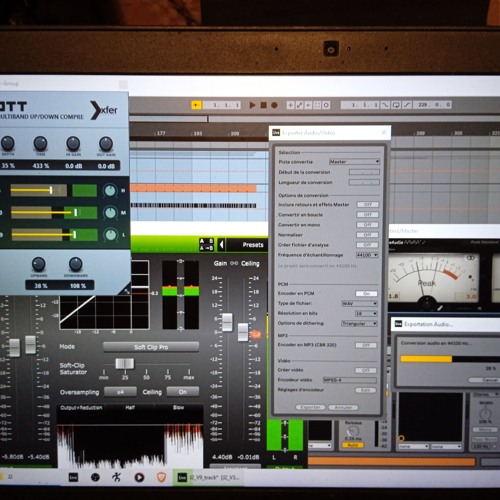Click the Longueur de conversion field

click(364, 183)
